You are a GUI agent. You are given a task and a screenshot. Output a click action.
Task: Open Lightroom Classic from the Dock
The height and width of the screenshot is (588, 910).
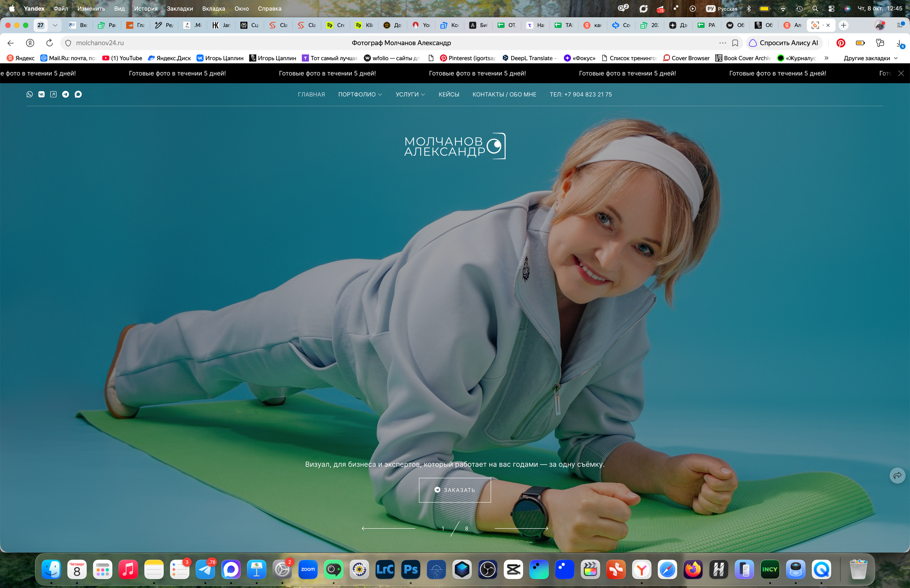tap(385, 570)
